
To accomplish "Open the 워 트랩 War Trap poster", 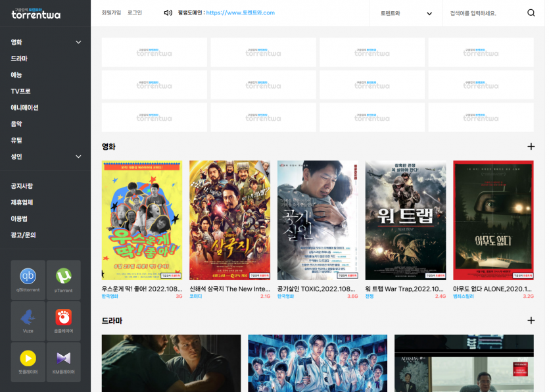I will coord(406,220).
